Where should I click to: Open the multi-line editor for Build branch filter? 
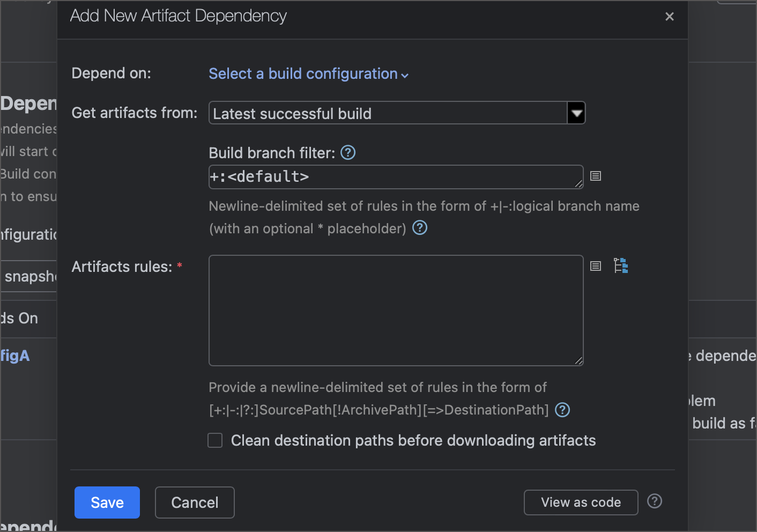tap(595, 176)
